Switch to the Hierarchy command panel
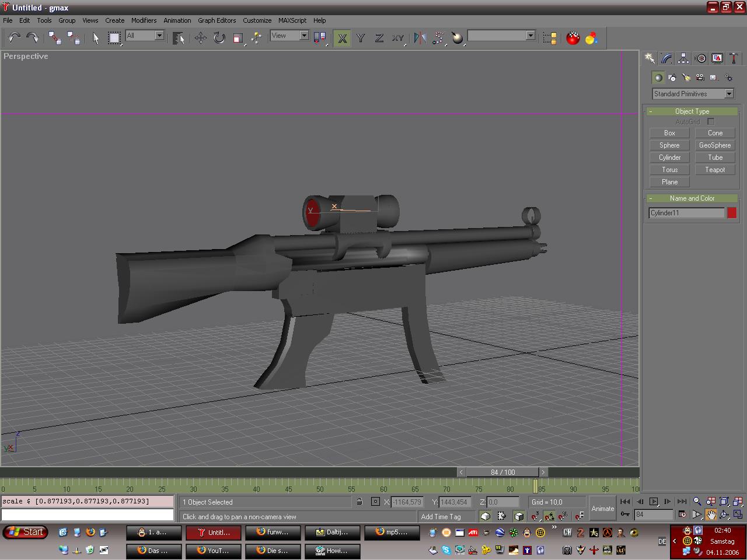The image size is (747, 560). (x=683, y=58)
